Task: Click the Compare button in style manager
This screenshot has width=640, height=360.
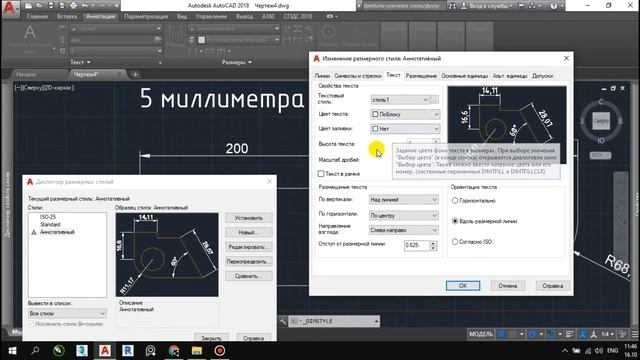Action: [249, 276]
